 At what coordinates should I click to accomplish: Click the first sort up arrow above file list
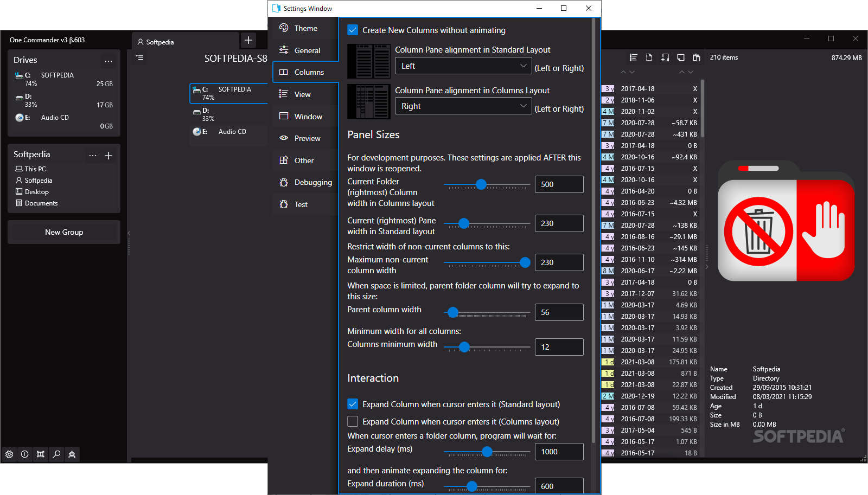(623, 72)
